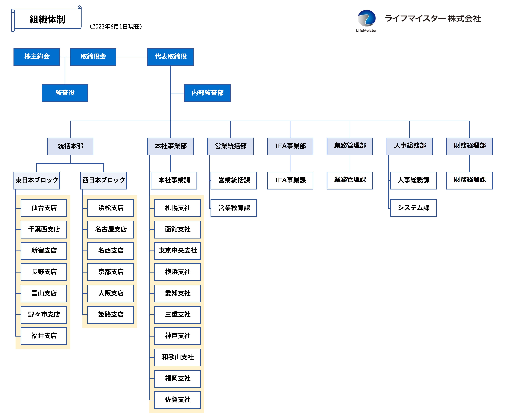Select the 監査役 box
Screen dimensions: 506x420
[x=65, y=93]
